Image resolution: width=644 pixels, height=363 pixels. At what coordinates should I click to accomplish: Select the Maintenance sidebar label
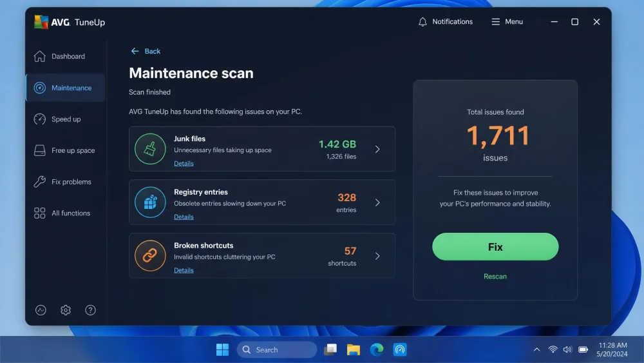[x=71, y=88]
